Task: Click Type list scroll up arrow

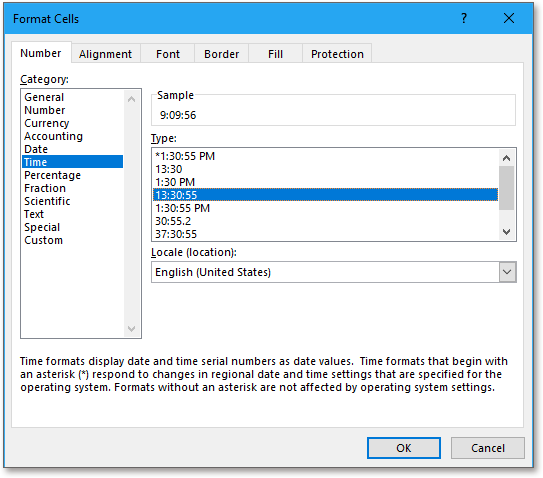Action: click(x=506, y=158)
